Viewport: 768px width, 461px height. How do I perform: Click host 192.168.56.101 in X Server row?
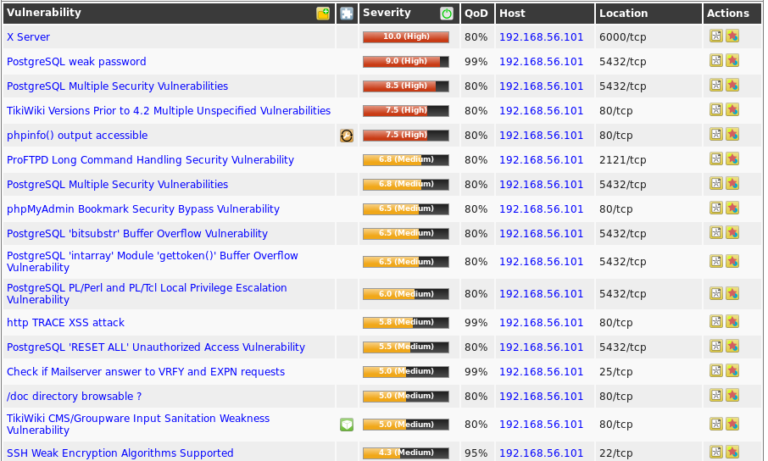tap(540, 36)
